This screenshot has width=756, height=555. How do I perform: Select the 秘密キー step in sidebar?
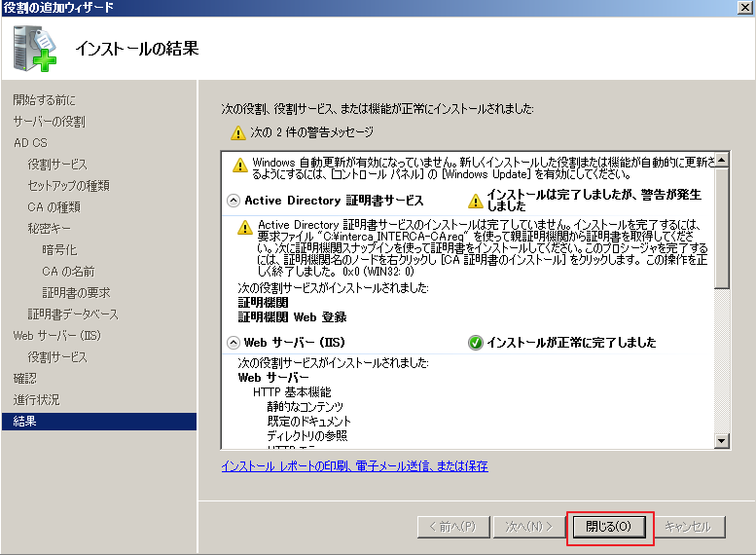50,228
